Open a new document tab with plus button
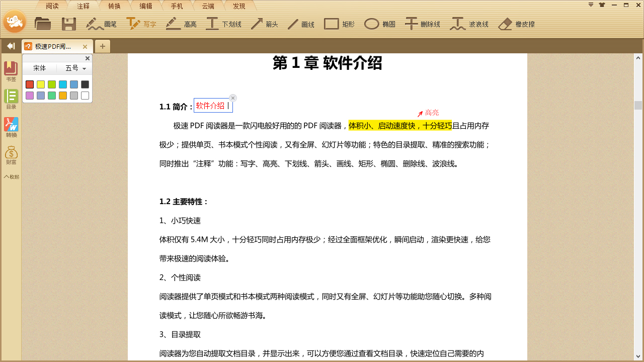 103,46
